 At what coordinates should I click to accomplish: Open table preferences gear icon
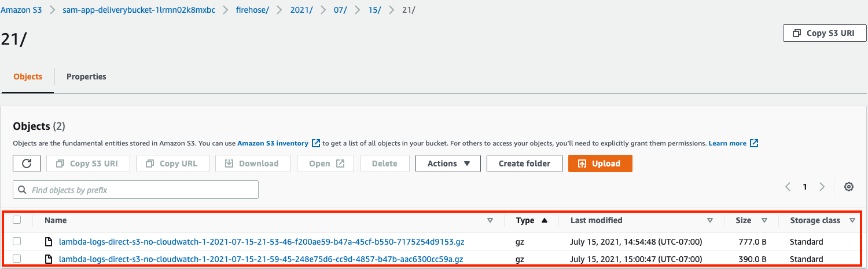[849, 187]
